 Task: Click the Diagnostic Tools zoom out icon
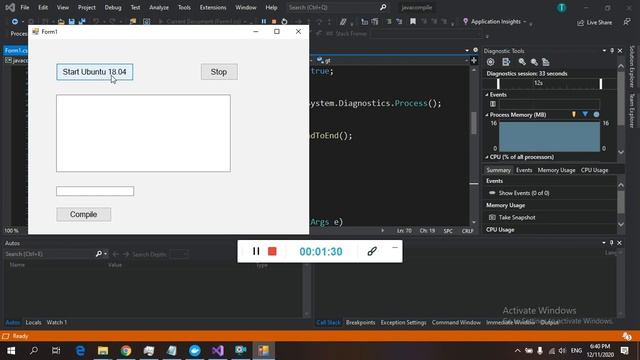tap(534, 62)
